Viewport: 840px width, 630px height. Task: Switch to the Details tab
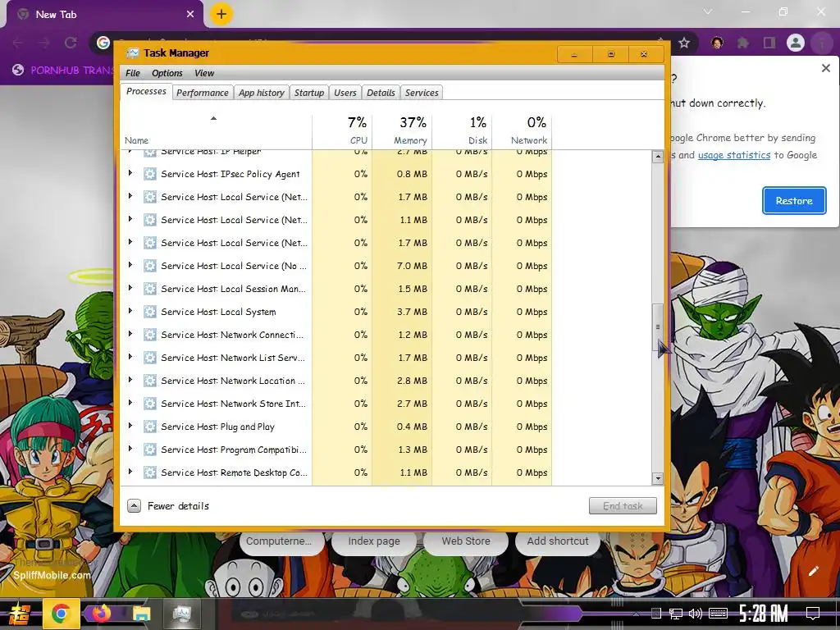[x=381, y=93]
